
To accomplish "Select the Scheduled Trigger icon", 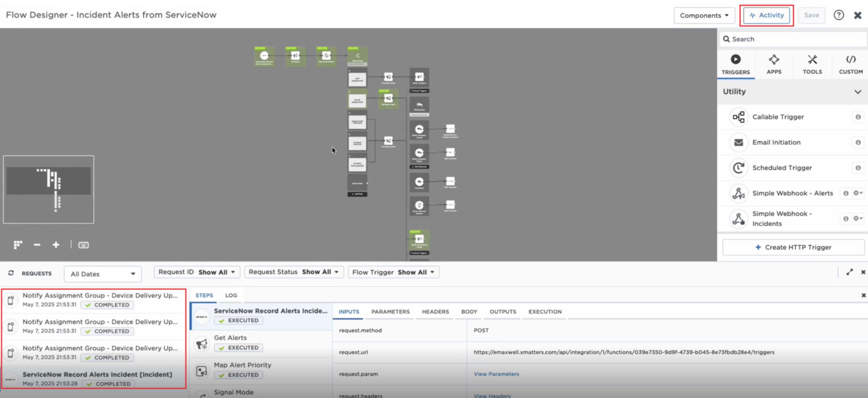I will pos(738,168).
